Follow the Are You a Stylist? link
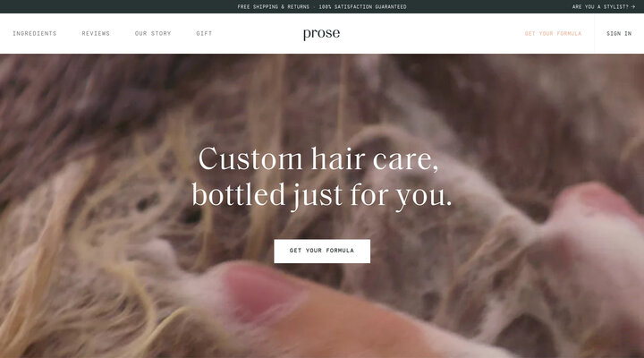 point(604,6)
